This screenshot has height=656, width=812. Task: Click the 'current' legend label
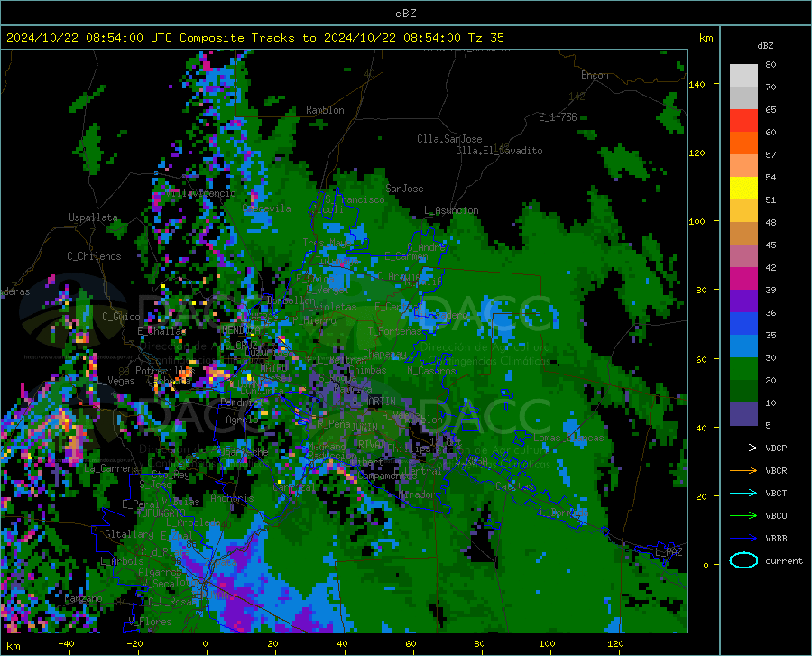click(784, 560)
